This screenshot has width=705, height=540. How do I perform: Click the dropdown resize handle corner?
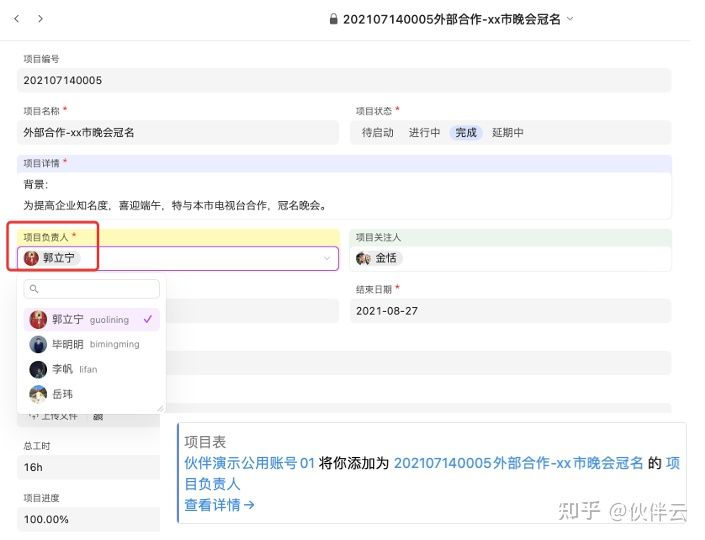coord(161,409)
